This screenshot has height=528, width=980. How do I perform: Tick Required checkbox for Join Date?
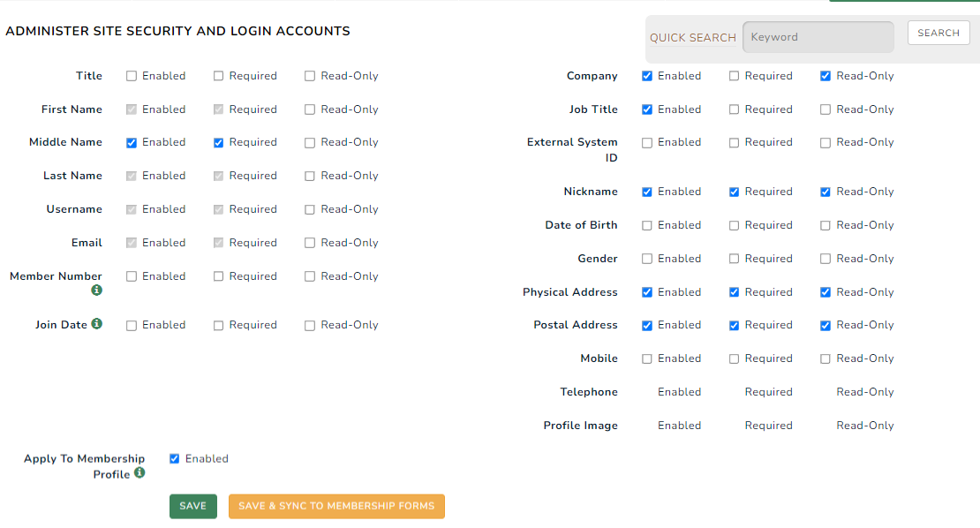coord(219,325)
